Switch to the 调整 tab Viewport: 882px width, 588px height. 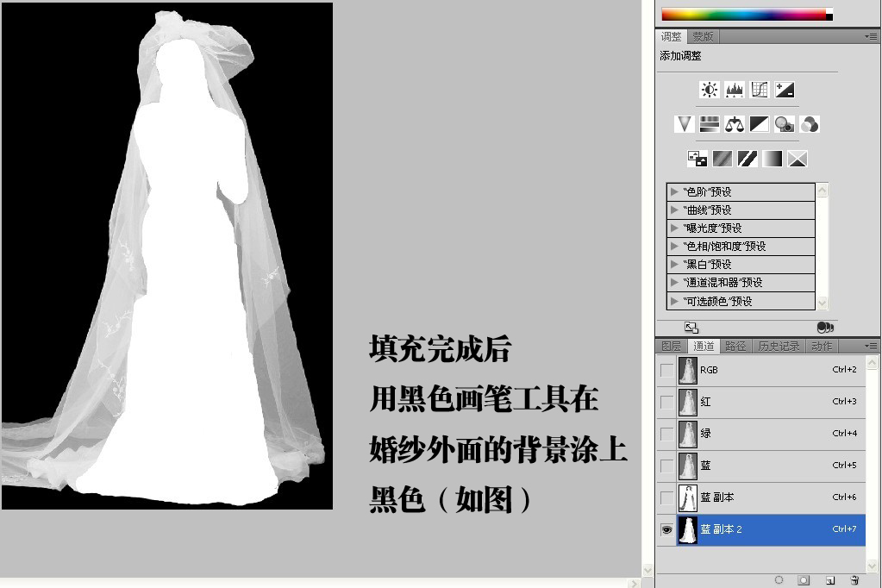pos(671,36)
